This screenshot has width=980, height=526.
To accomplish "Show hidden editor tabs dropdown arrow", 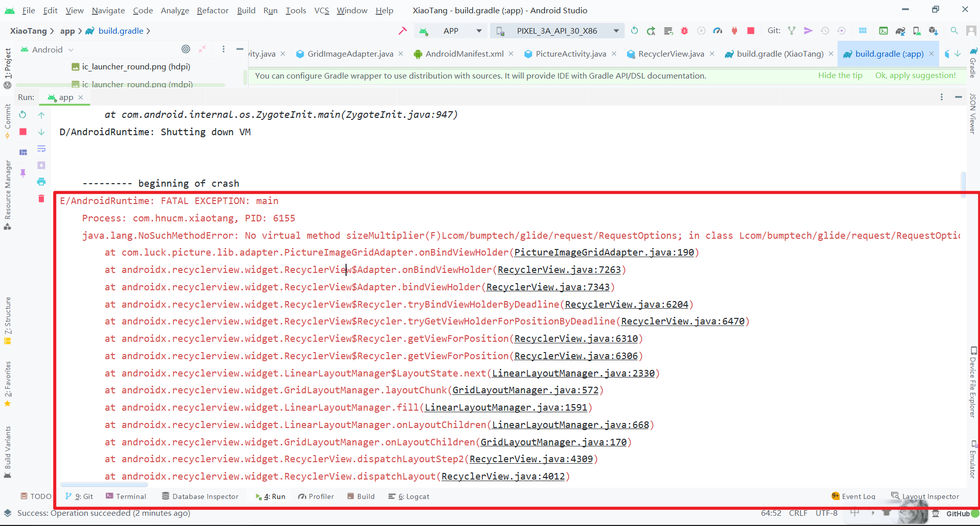I will 958,54.
